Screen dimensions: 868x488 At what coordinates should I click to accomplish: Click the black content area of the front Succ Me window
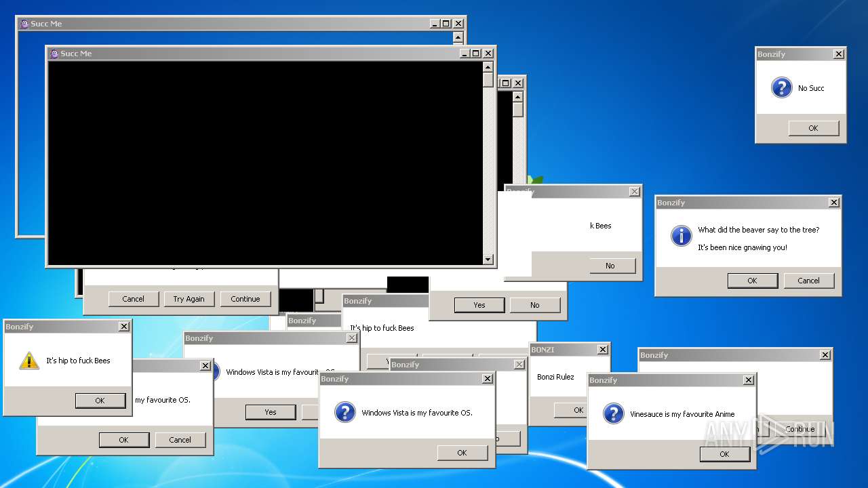click(265, 163)
